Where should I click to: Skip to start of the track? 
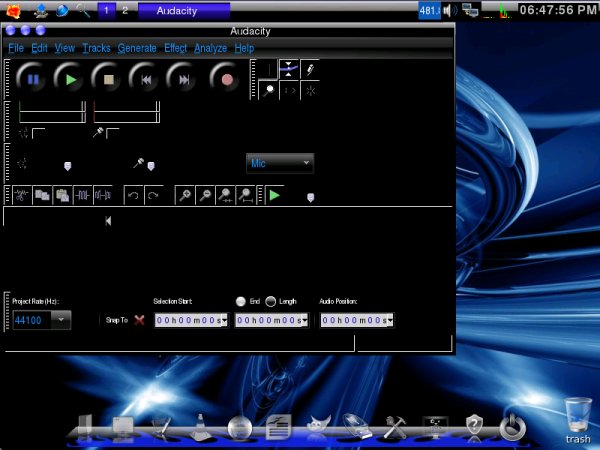click(x=144, y=78)
